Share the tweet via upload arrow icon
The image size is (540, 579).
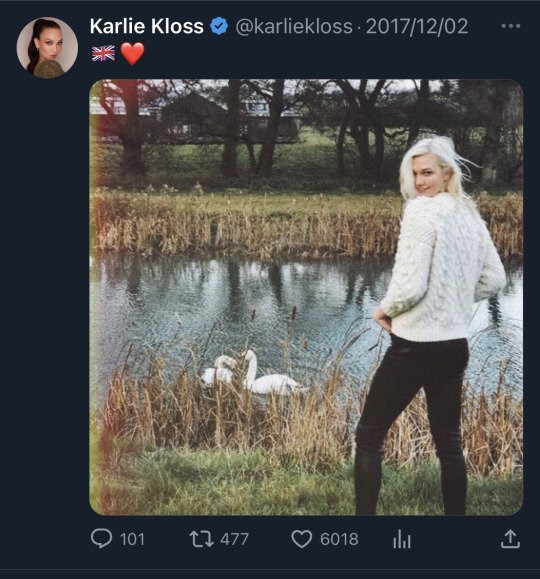510,539
